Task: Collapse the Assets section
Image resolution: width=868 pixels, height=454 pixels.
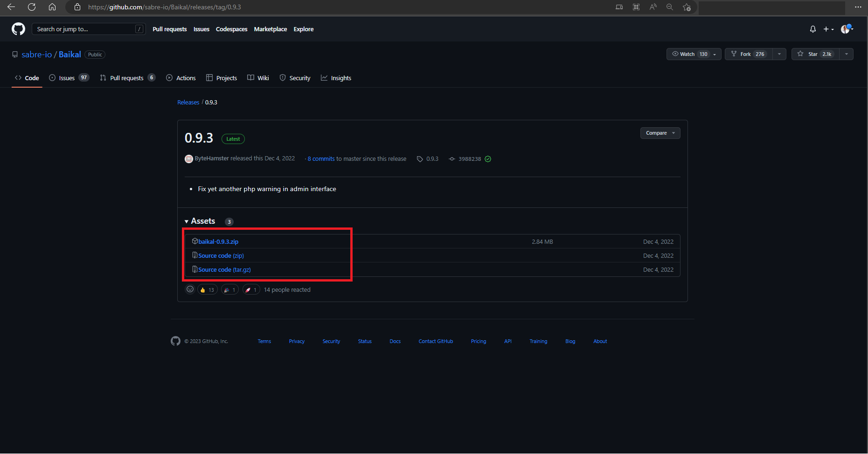Action: coord(200,221)
